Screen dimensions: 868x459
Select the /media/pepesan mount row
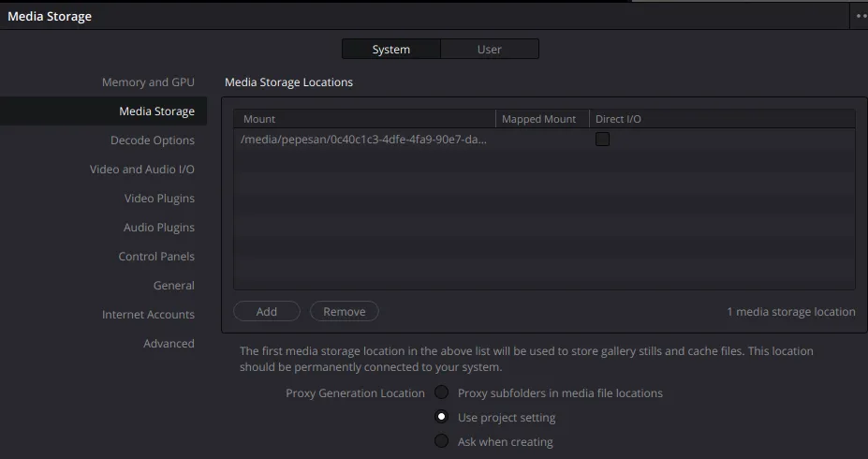(x=364, y=140)
